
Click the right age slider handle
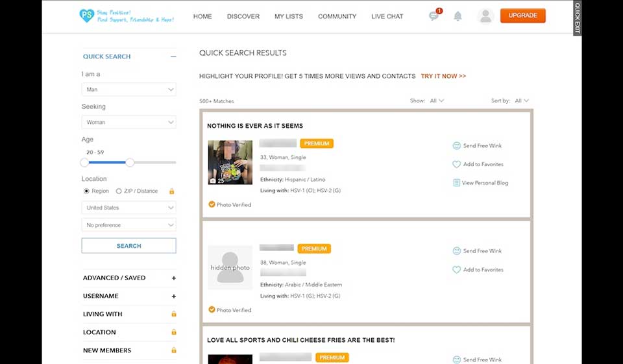[130, 162]
